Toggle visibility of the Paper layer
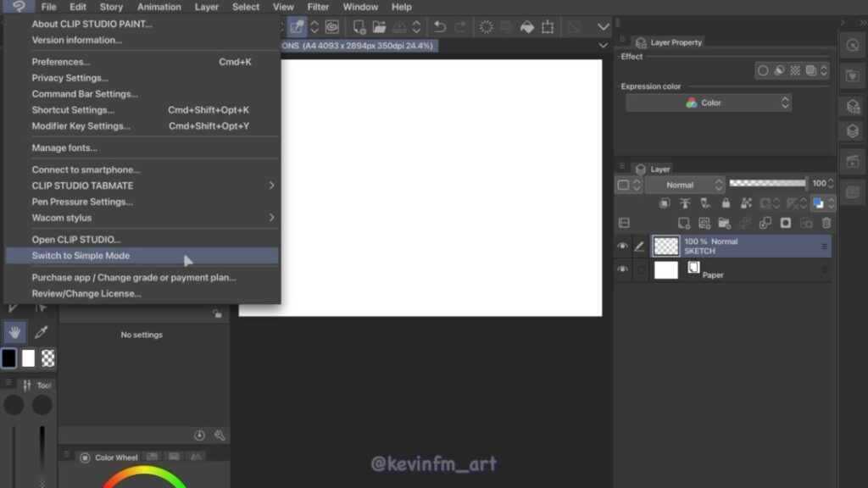The image size is (868, 488). pos(622,270)
